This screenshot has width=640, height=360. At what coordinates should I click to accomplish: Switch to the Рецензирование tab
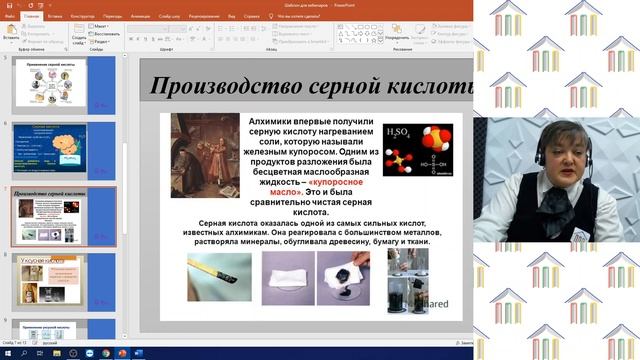[204, 16]
